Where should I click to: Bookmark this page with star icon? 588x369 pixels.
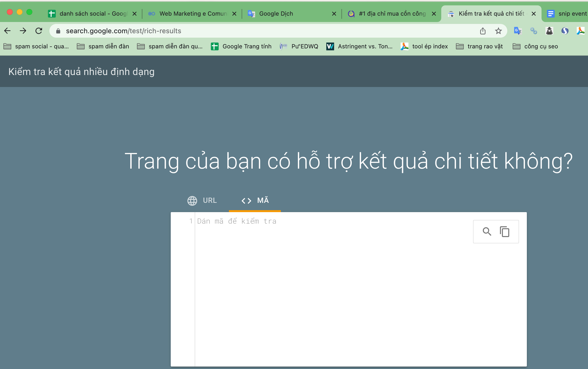(x=498, y=31)
